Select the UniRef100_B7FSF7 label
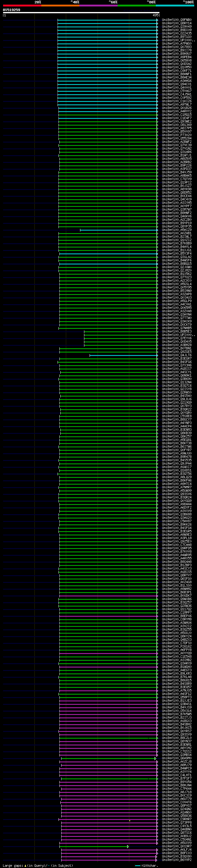Viewport: 197px width, 868px height. pyautogui.click(x=177, y=778)
